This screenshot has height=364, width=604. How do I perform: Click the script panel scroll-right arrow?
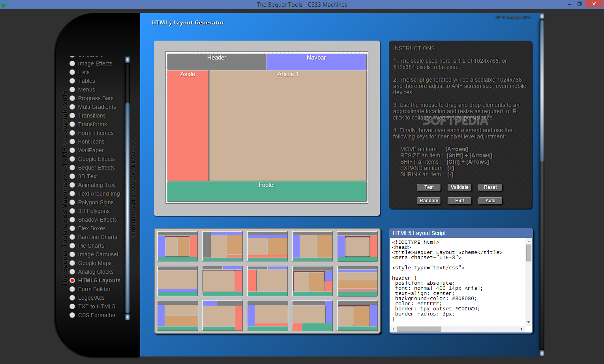coord(522,329)
